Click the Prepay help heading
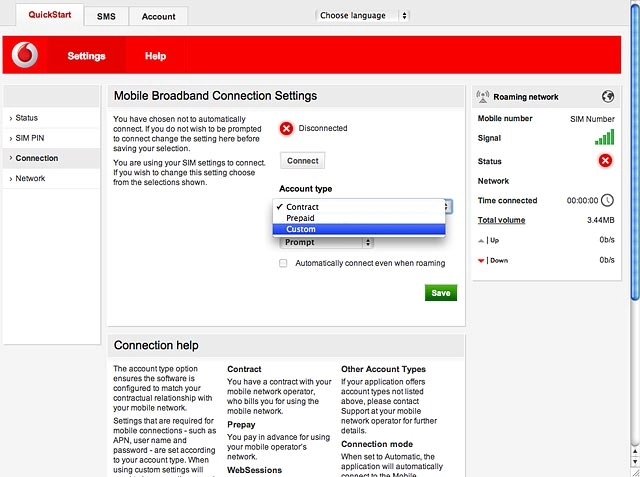The image size is (640, 477). (x=241, y=425)
